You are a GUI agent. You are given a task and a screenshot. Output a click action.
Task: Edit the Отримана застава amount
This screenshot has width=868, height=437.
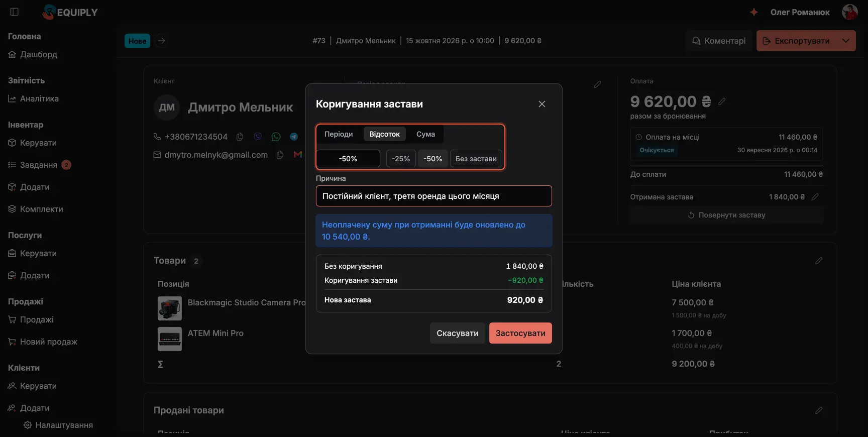coord(815,197)
